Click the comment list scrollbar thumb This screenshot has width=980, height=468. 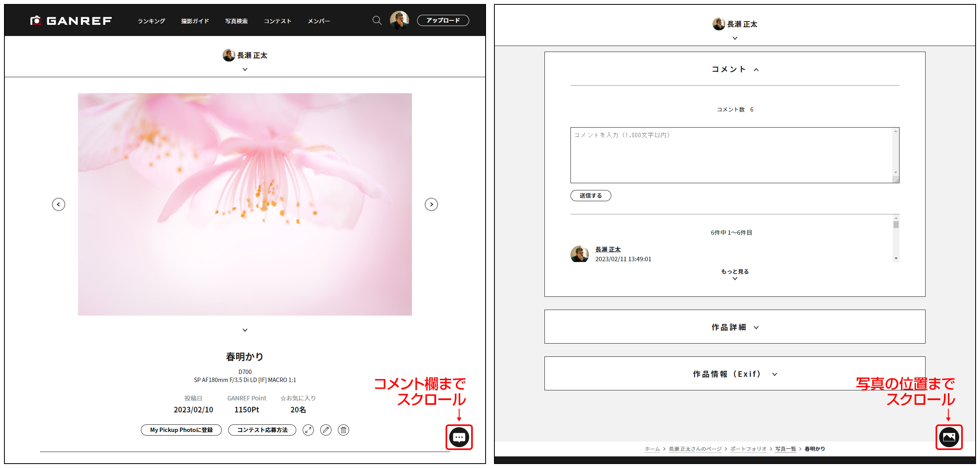[x=896, y=224]
